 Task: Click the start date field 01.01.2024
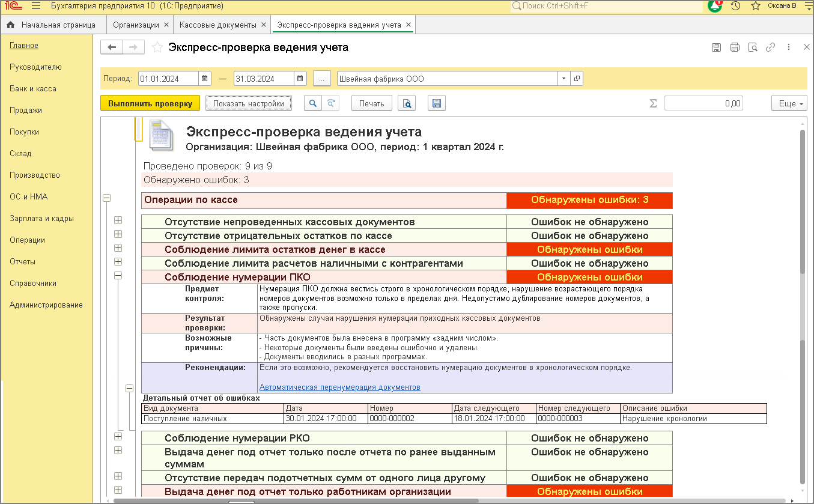click(x=168, y=79)
